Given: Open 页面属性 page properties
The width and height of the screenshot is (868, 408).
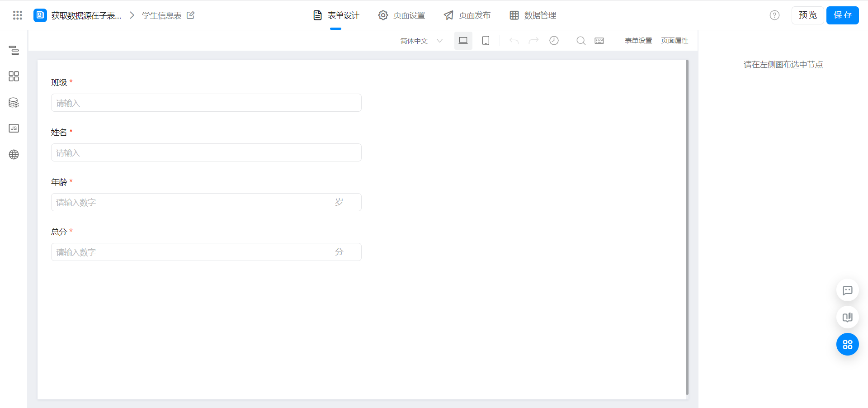Looking at the screenshot, I should [675, 41].
